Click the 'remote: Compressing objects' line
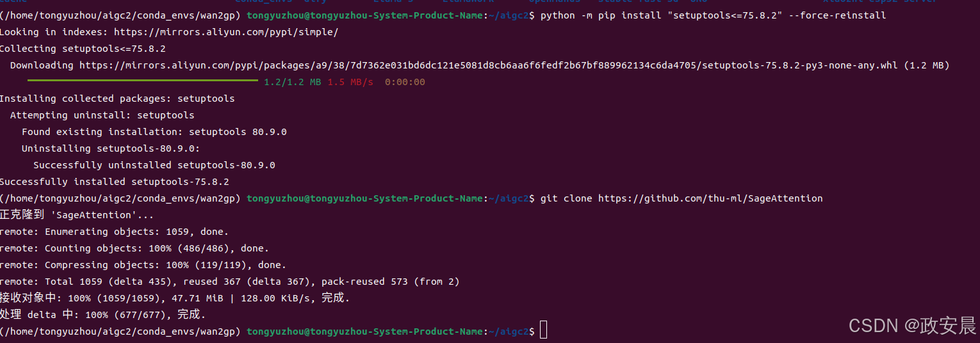980x343 pixels. (143, 265)
